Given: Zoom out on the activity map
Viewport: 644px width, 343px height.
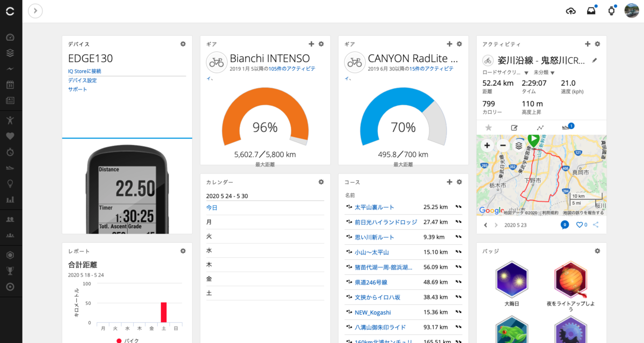Looking at the screenshot, I should click(503, 145).
